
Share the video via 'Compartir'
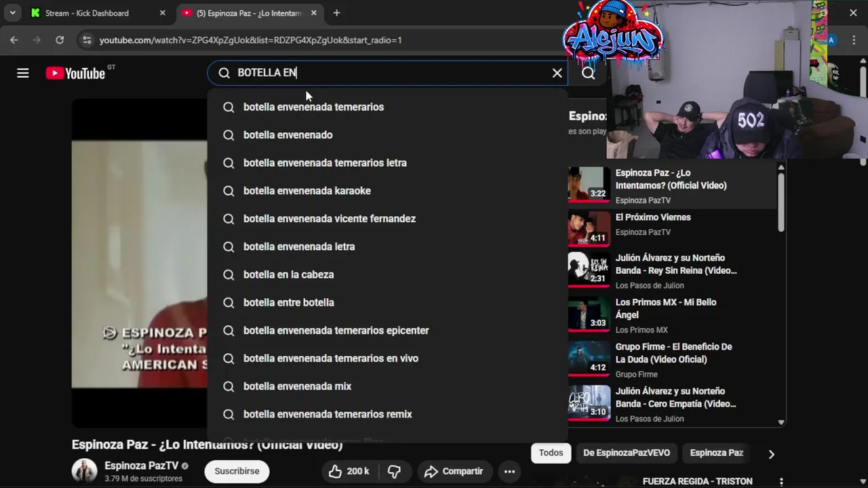click(454, 471)
